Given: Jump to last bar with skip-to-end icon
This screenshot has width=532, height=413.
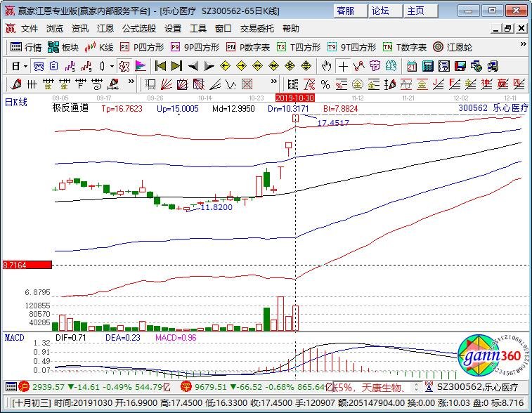Looking at the screenshot, I should coord(176,66).
